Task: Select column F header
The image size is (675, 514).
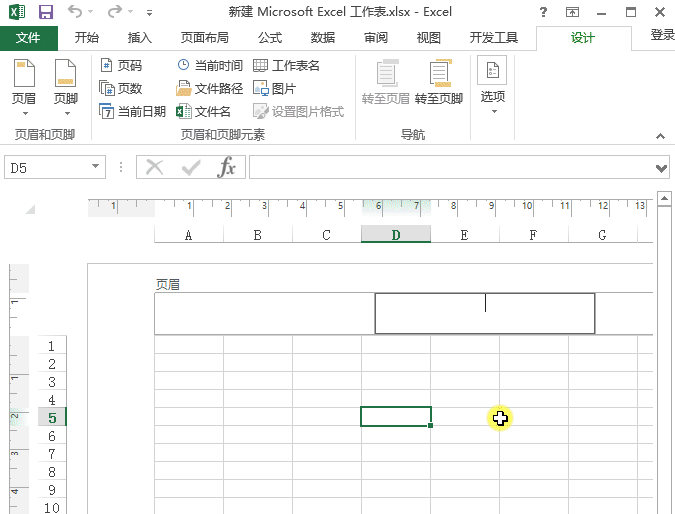Action: tap(533, 235)
